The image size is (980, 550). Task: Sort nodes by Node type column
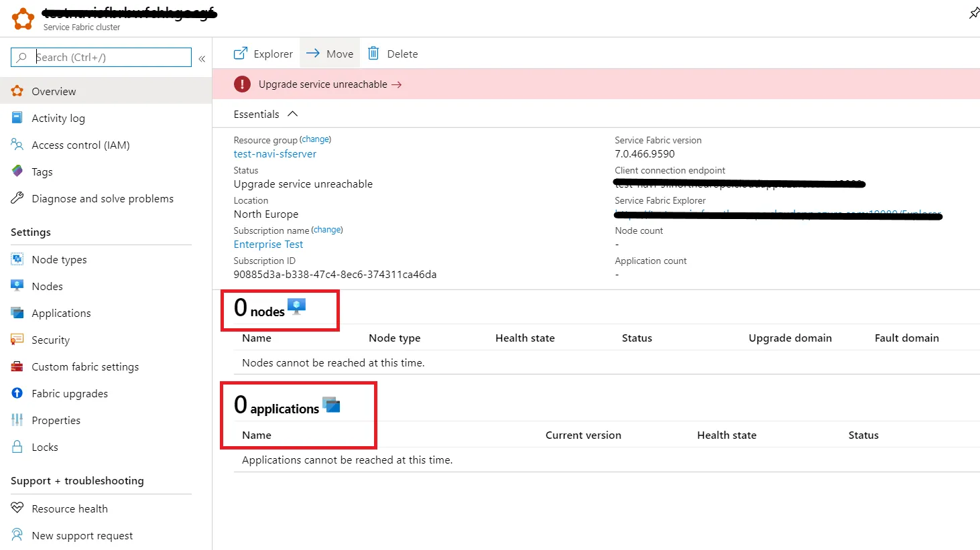point(395,338)
